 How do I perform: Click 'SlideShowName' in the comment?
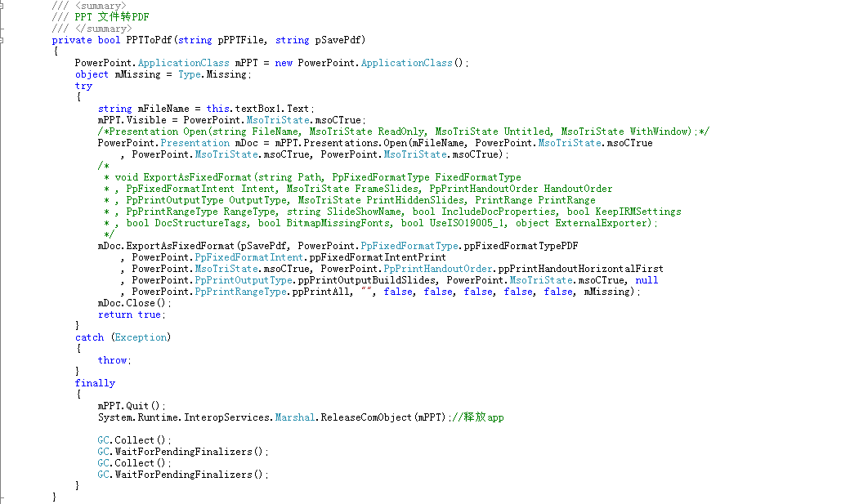pyautogui.click(x=364, y=212)
